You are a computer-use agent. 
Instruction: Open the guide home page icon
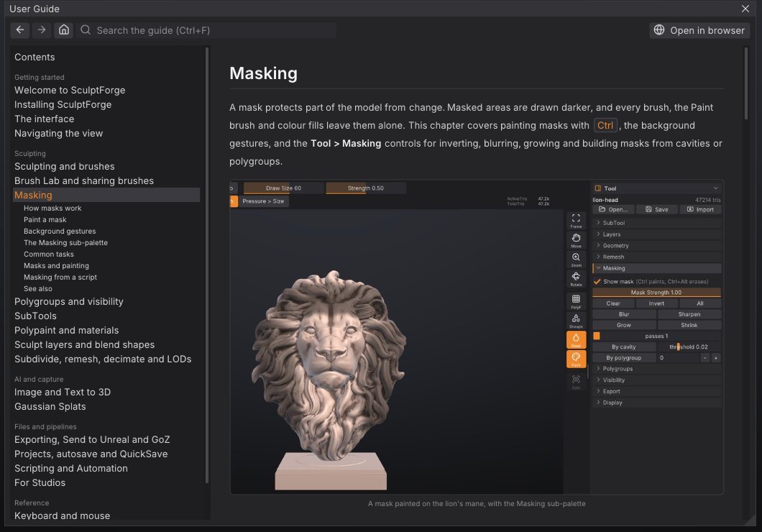64,30
